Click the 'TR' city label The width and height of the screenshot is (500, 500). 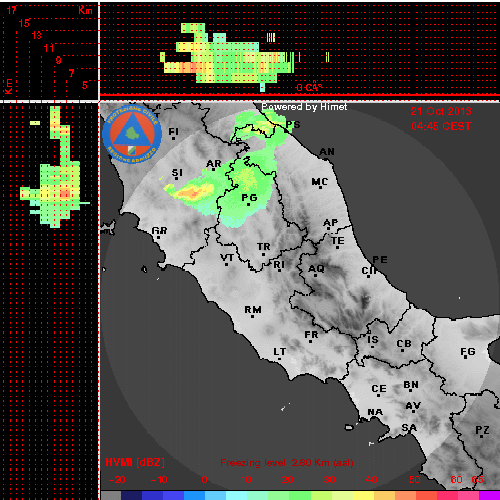pos(264,247)
